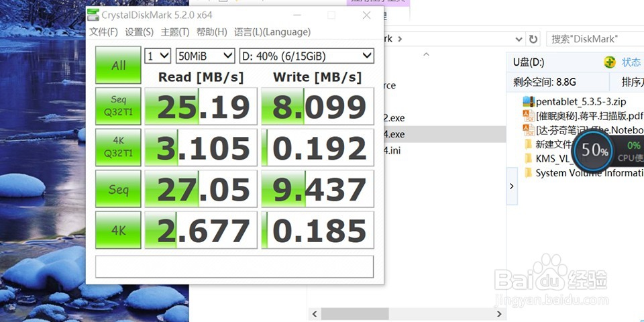Click the zip archive icon of pentablet file
644x322 pixels.
click(x=529, y=101)
